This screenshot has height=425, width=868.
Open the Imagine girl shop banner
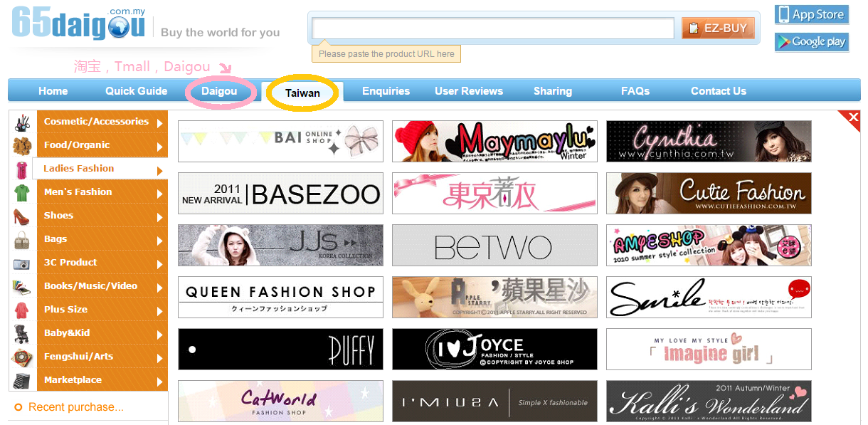[709, 349]
